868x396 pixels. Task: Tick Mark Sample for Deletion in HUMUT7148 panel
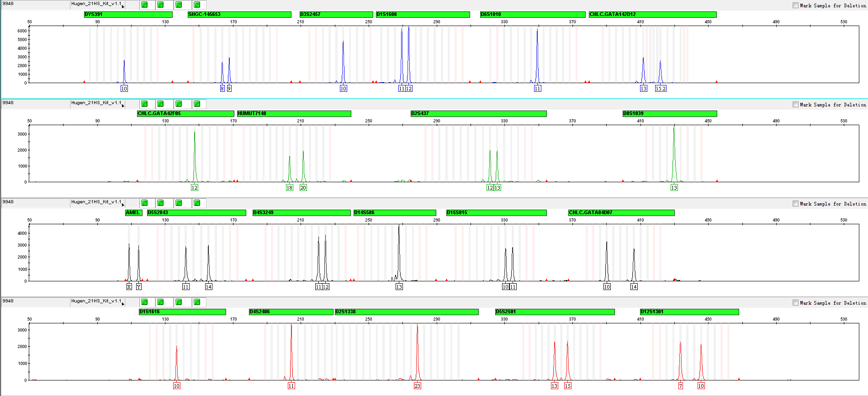click(795, 105)
